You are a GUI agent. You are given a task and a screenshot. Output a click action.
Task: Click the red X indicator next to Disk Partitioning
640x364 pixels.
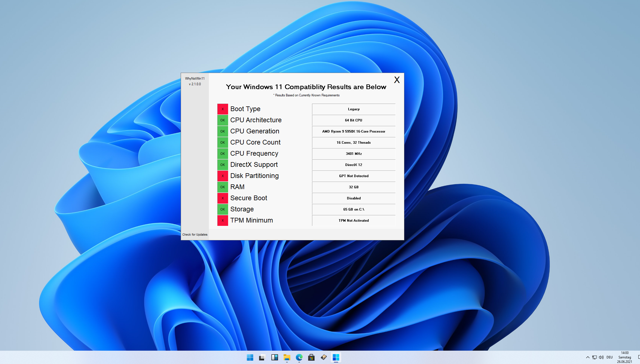[x=223, y=176]
